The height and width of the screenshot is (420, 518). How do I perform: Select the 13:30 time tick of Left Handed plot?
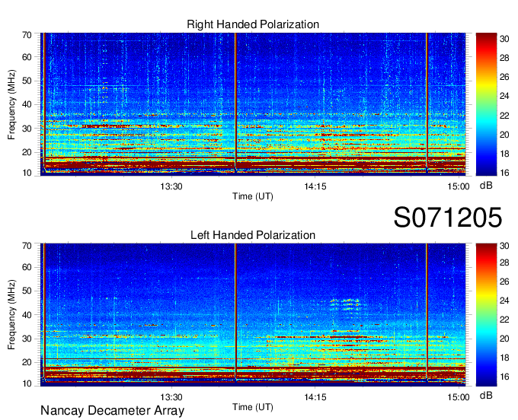tap(171, 397)
